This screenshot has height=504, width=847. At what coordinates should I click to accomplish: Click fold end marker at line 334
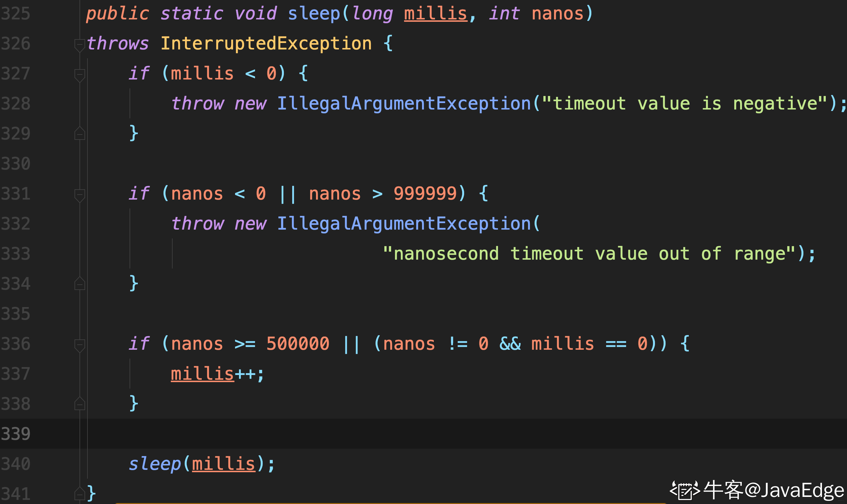(x=80, y=283)
